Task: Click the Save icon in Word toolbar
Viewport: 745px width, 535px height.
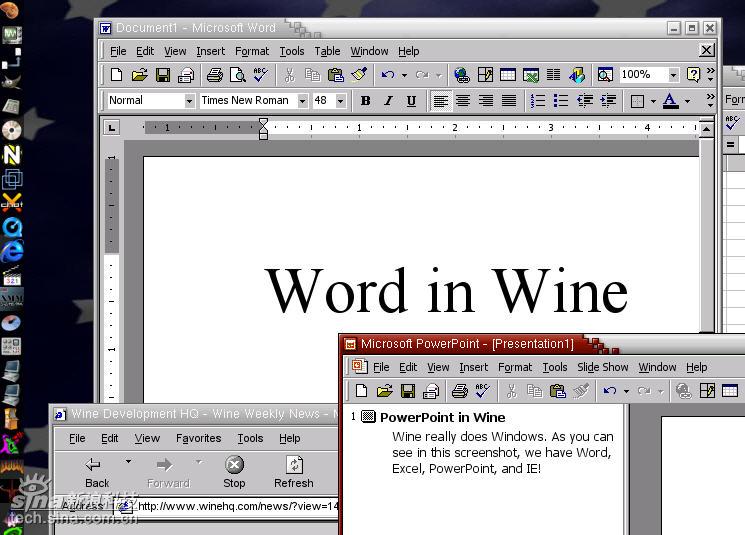Action: (162, 75)
